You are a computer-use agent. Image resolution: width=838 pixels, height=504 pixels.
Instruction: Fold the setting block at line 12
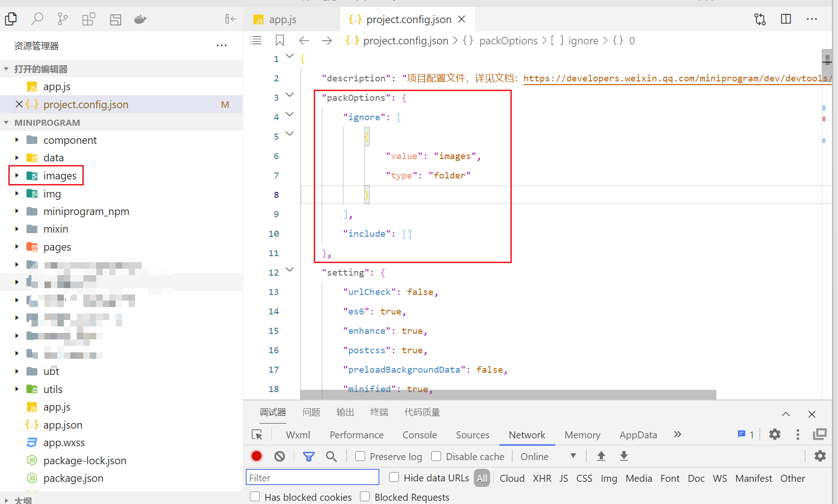(290, 270)
